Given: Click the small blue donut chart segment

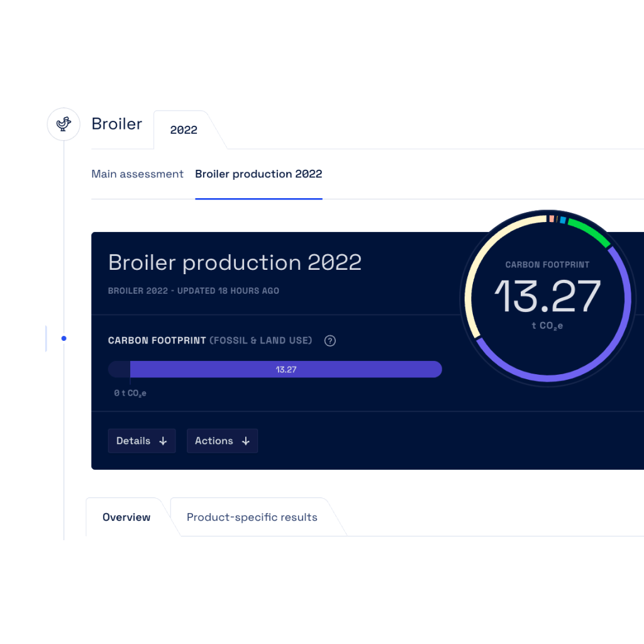Looking at the screenshot, I should coord(563,220).
